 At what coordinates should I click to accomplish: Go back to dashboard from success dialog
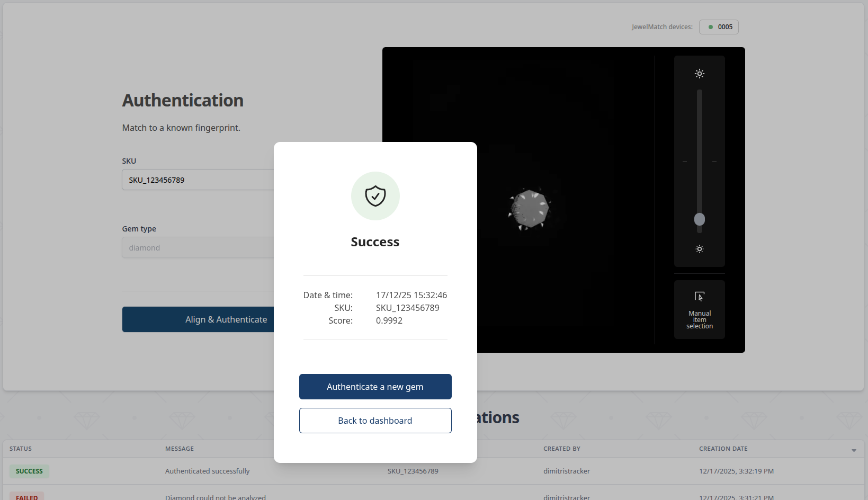[375, 421]
